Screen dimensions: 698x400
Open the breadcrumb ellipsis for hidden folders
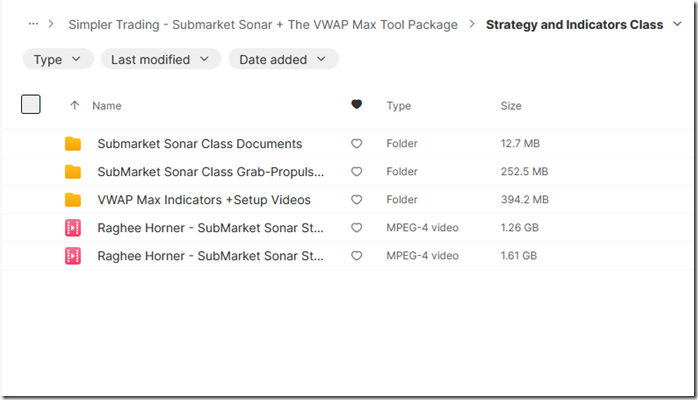point(34,24)
